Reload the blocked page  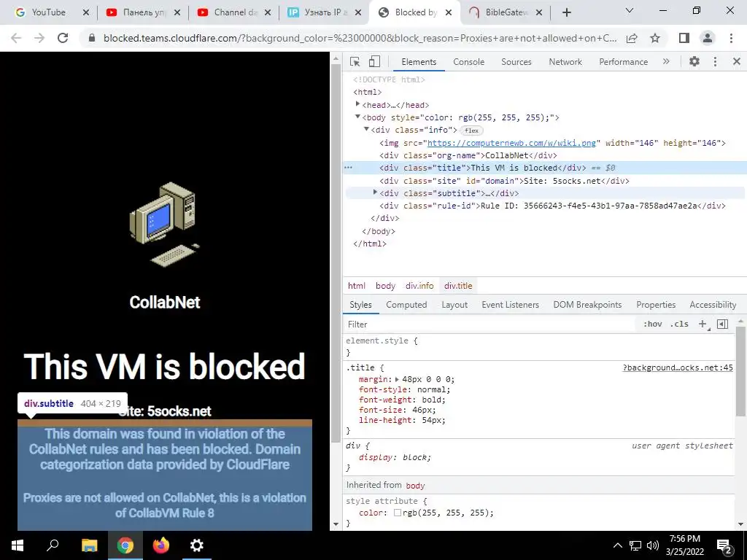[x=63, y=38]
